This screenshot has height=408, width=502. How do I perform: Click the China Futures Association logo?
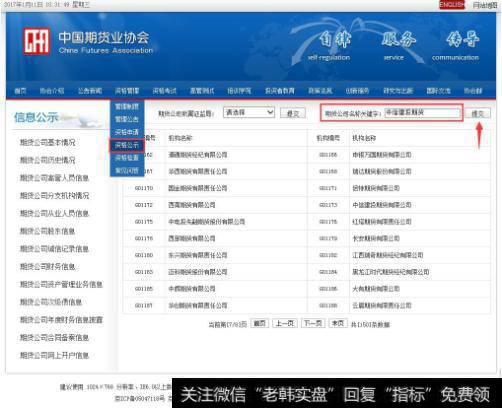[37, 41]
